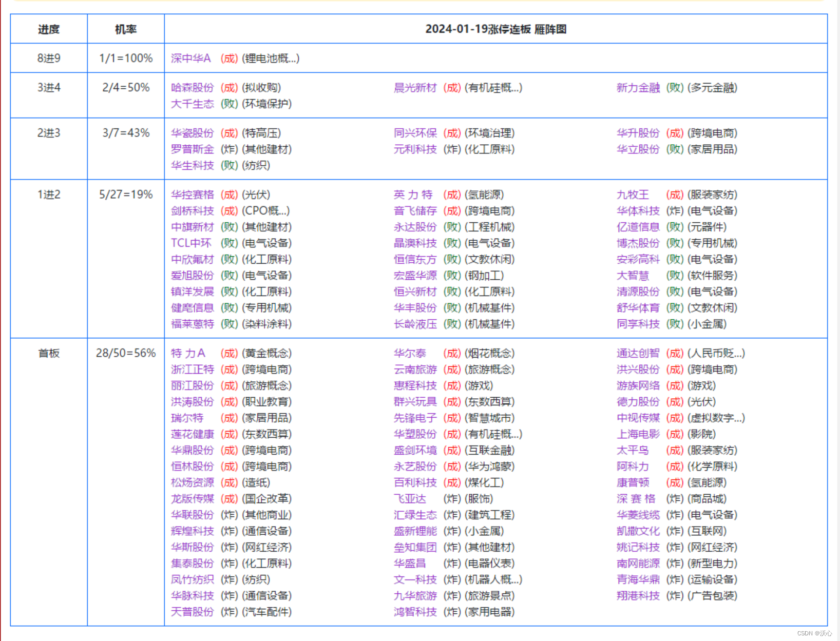This screenshot has width=840, height=641.
Task: Click the 首板 row label
Action: [x=49, y=353]
